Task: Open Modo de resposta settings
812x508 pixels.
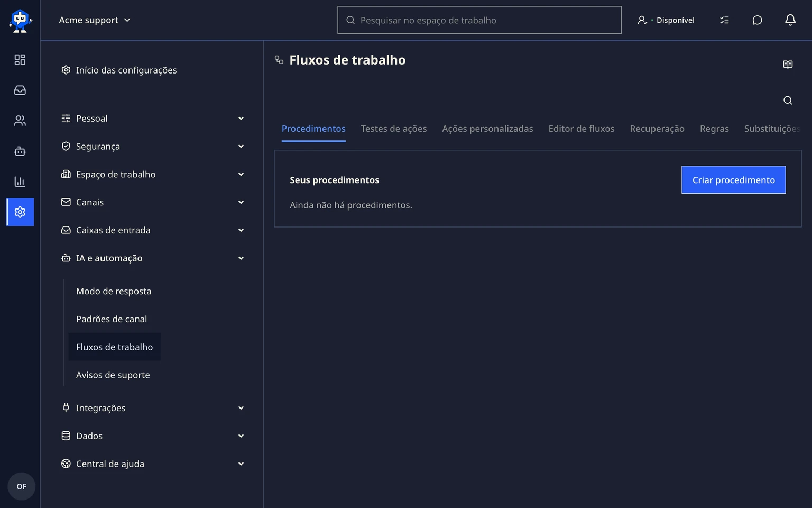Action: (x=114, y=291)
